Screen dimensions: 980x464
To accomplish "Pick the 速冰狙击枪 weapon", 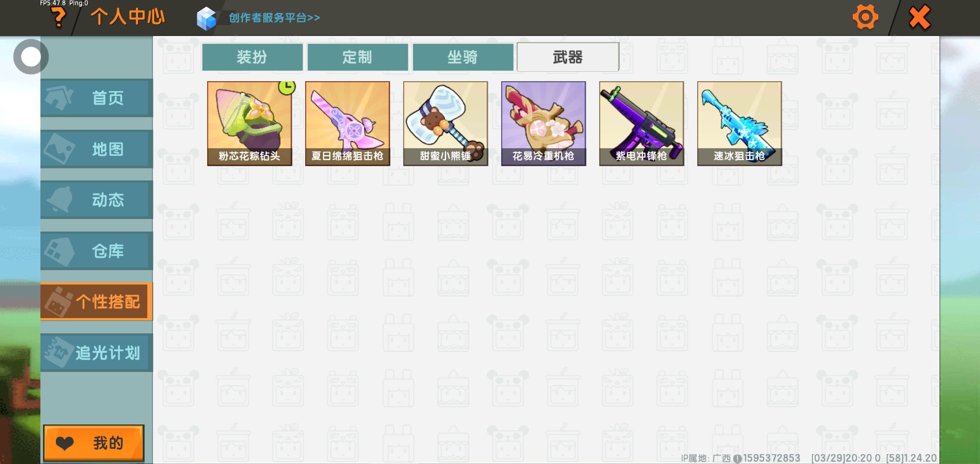I will click(x=739, y=123).
